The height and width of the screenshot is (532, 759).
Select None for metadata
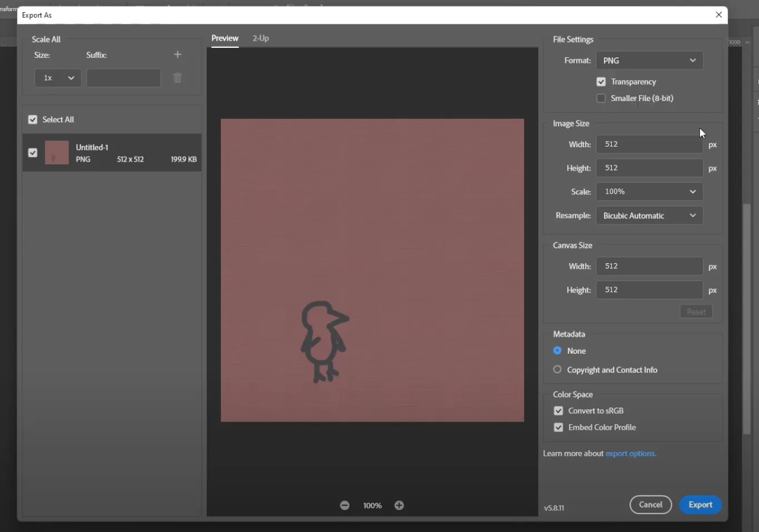557,351
